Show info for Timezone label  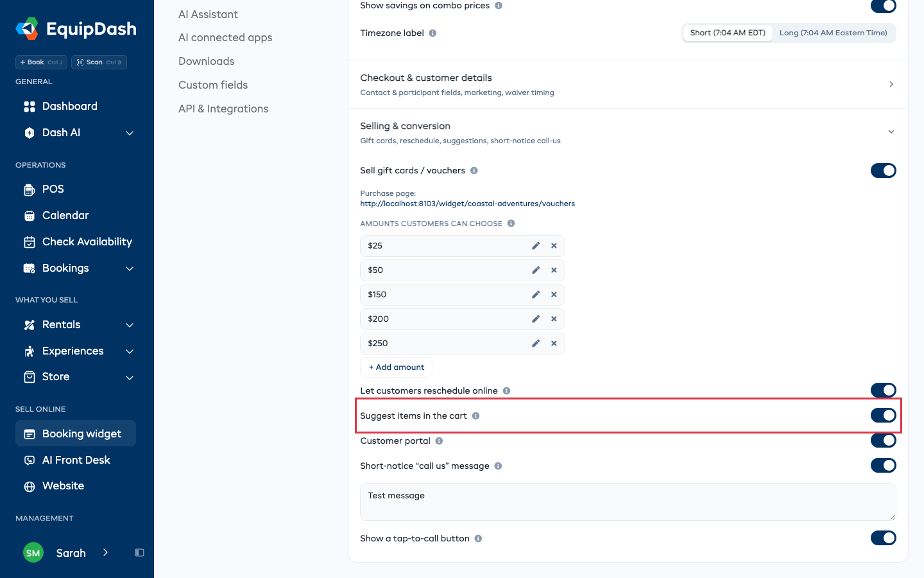click(432, 33)
